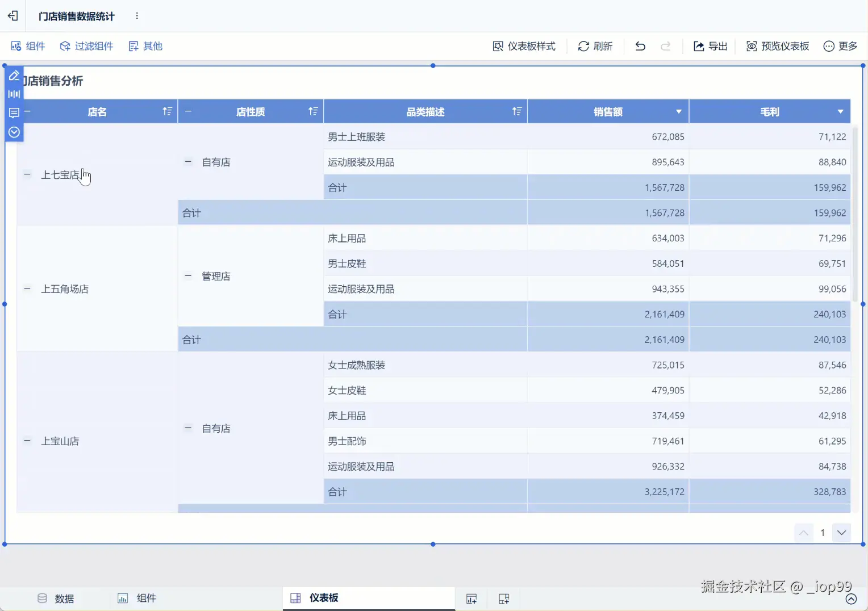Click the 导出 button
This screenshot has height=611, width=868.
(710, 46)
